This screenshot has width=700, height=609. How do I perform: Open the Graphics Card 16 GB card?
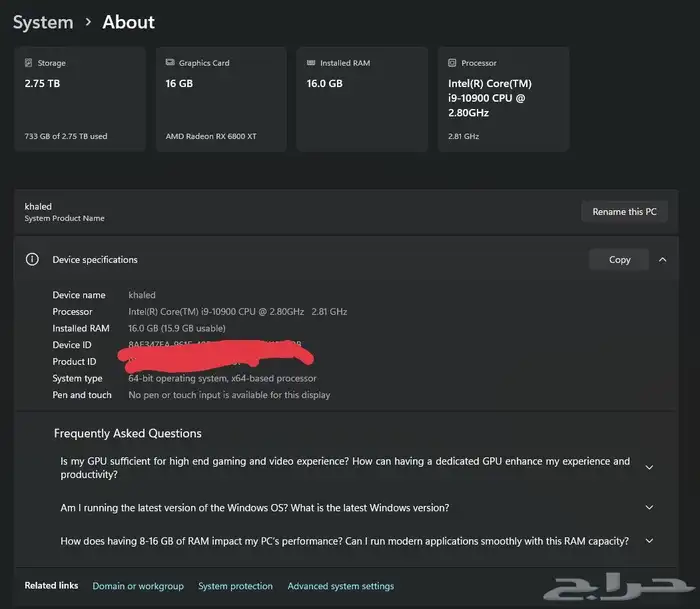pyautogui.click(x=221, y=99)
